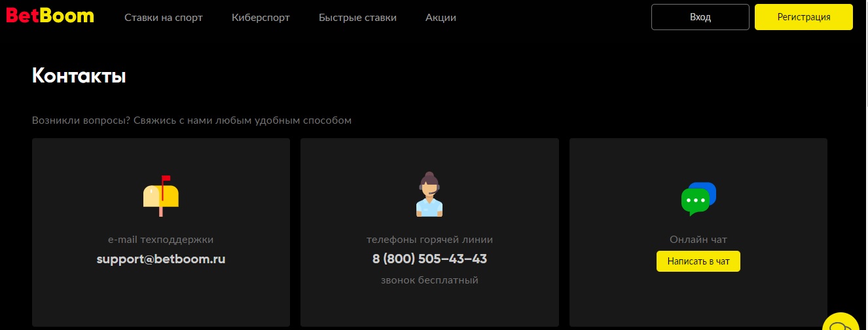Click the звонок бесплатный text
868x330 pixels.
pyautogui.click(x=429, y=280)
